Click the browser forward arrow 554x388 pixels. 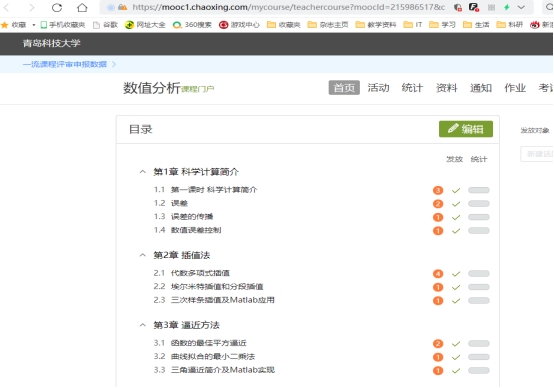click(31, 7)
